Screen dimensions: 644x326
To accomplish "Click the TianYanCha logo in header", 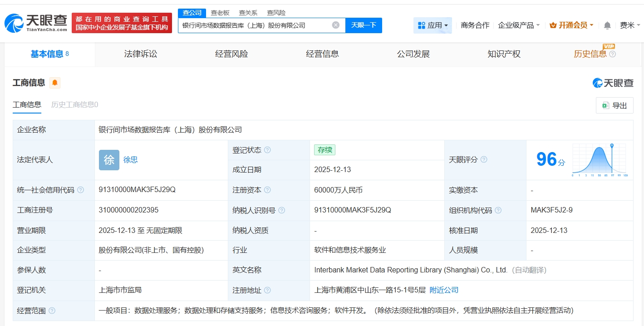I will coord(36,23).
